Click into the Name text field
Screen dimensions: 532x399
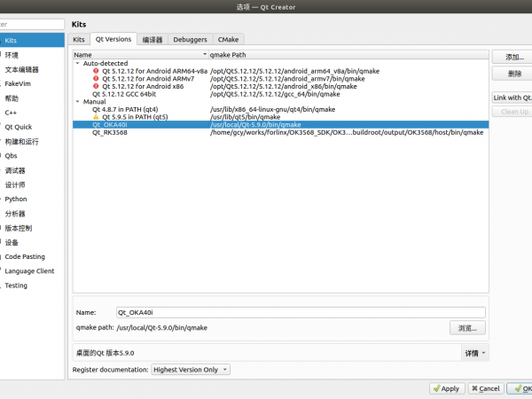[x=301, y=312]
